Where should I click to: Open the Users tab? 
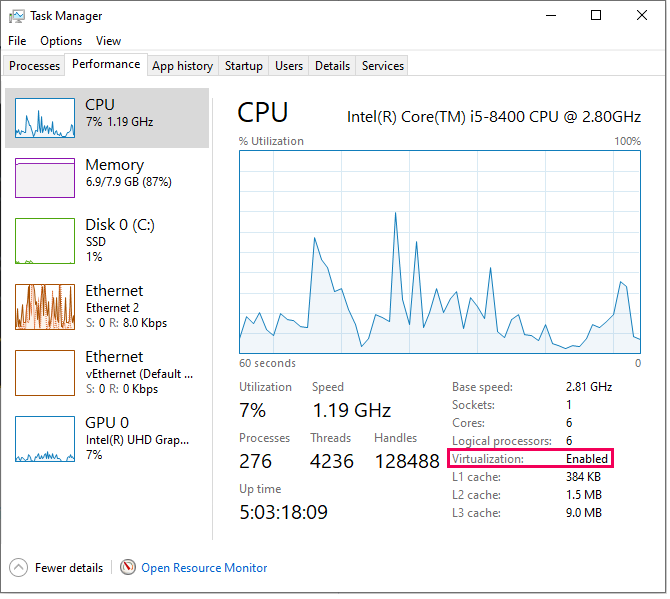[x=289, y=66]
